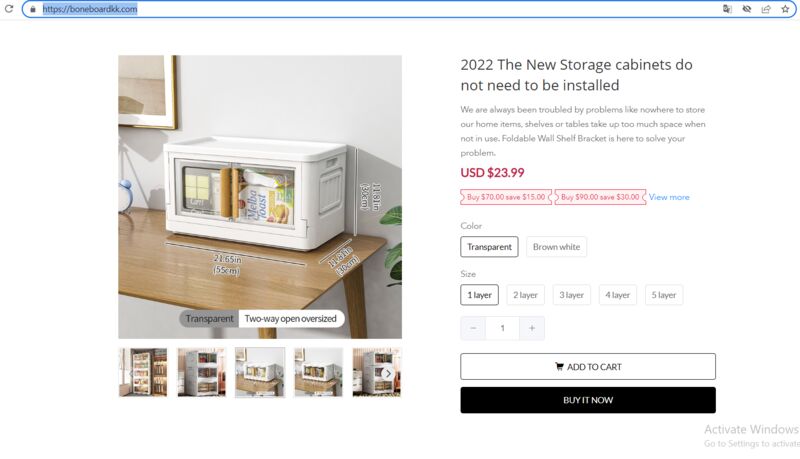Click the crossed-eye tracking protection icon
800x459 pixels.
click(746, 9)
